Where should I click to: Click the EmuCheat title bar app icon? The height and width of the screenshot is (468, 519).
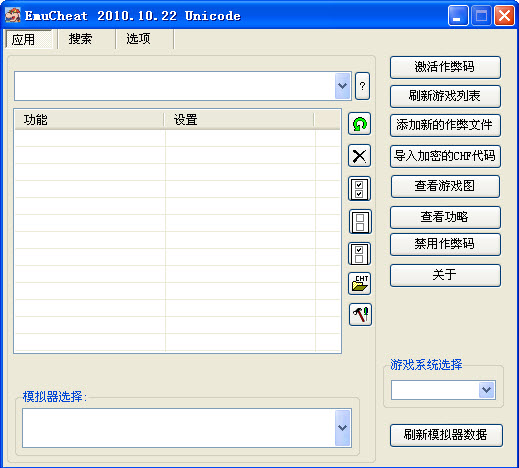click(13, 15)
